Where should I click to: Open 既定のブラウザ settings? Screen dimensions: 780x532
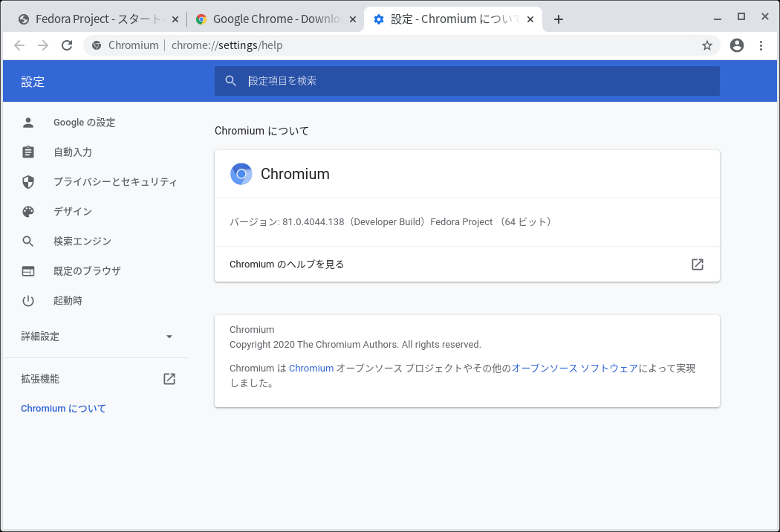(87, 271)
